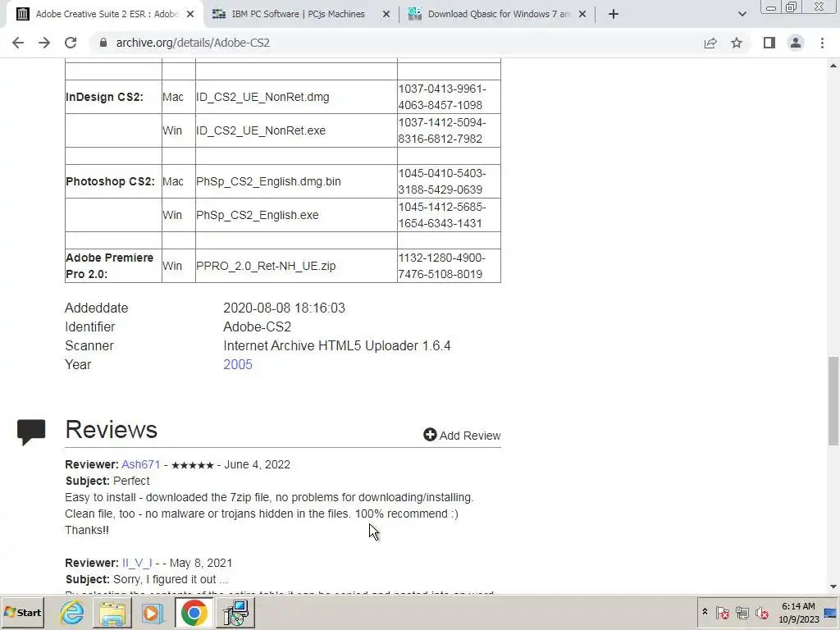Click the Identifier value Adobe-CS2
Image resolution: width=840 pixels, height=630 pixels.
pyautogui.click(x=257, y=326)
